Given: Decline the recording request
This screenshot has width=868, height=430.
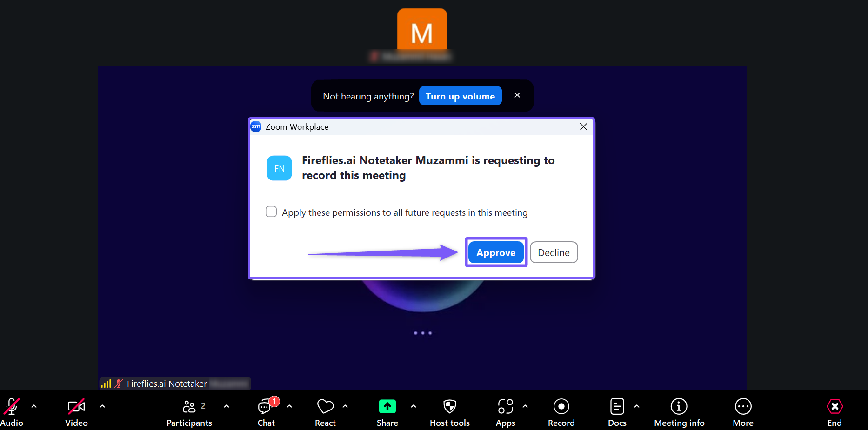Looking at the screenshot, I should click(x=554, y=252).
